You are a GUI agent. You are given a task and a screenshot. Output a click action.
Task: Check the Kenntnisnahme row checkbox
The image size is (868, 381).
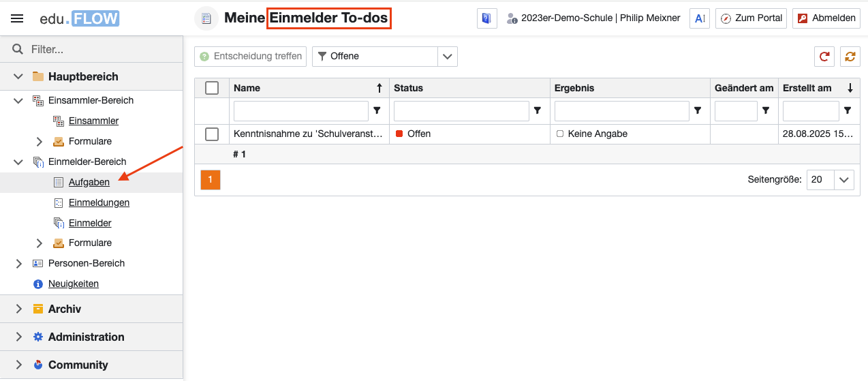[212, 134]
